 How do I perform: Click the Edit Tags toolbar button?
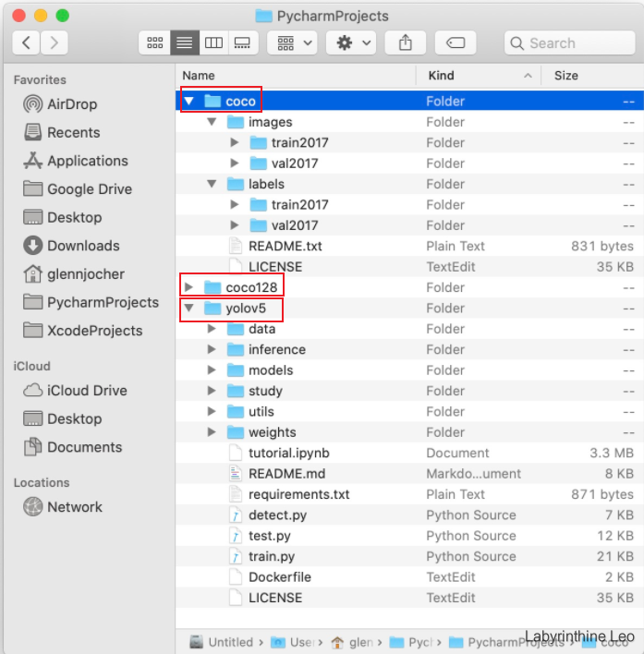click(455, 42)
